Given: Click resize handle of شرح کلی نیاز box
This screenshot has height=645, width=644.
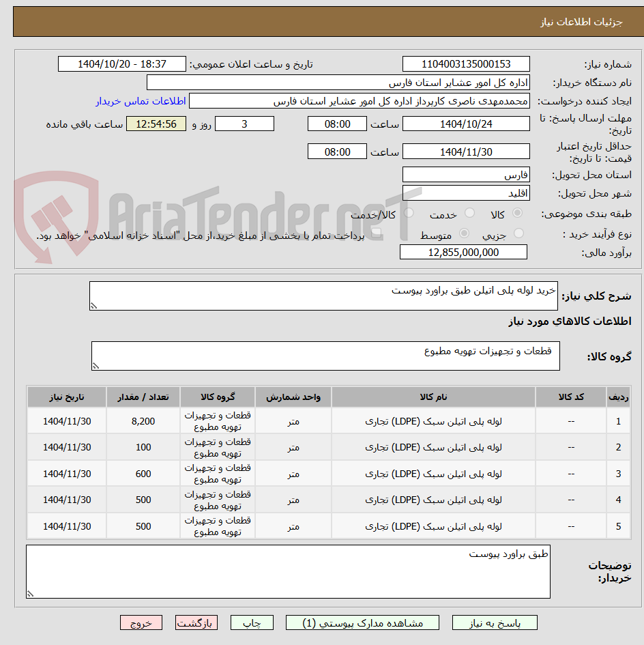Looking at the screenshot, I should click(93, 306).
